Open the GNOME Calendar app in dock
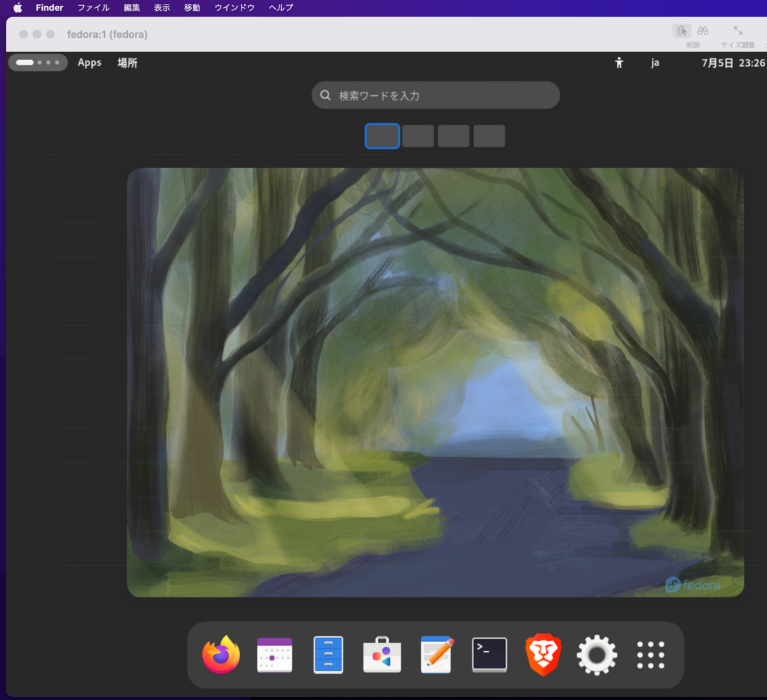 point(275,655)
